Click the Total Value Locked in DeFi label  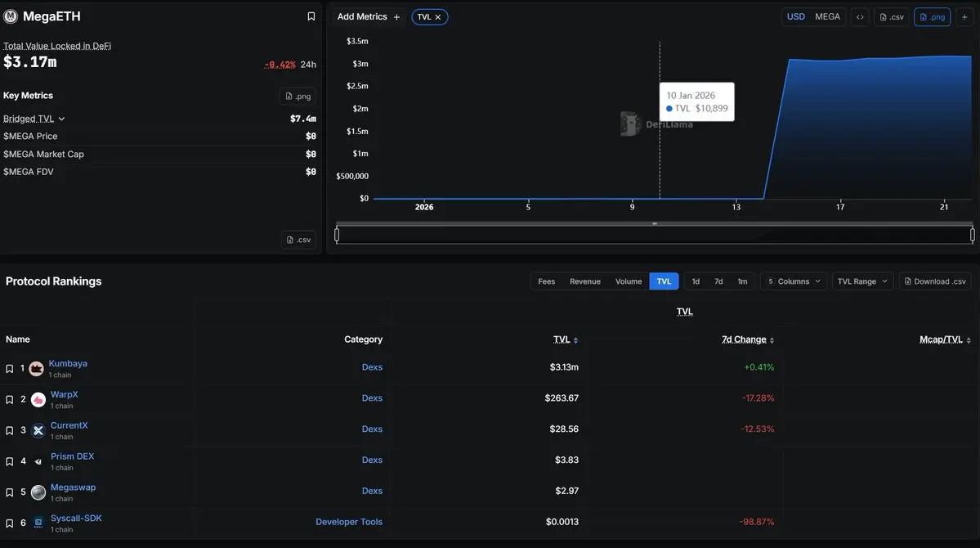[x=57, y=46]
